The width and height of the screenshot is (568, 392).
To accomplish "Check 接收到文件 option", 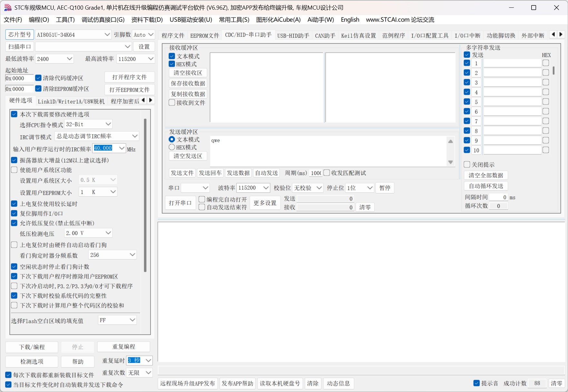I will (x=172, y=103).
